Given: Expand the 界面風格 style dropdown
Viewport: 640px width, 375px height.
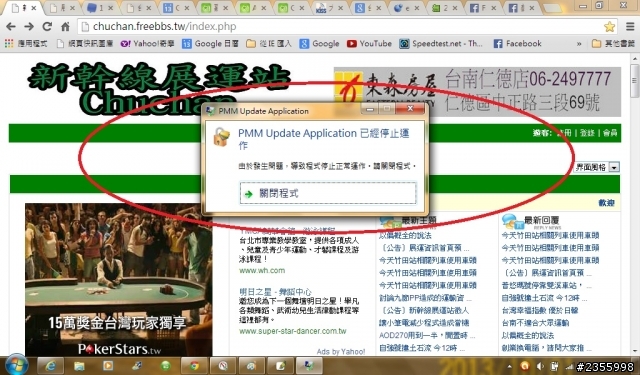Looking at the screenshot, I should point(597,167).
